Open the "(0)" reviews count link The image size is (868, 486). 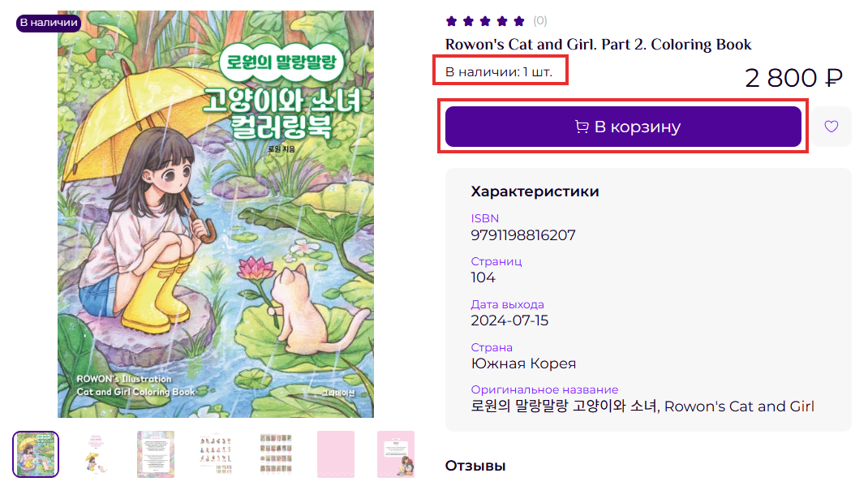540,19
